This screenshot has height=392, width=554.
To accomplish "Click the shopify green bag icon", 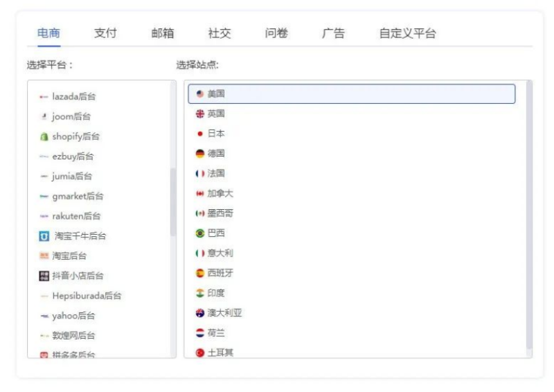I will click(44, 137).
